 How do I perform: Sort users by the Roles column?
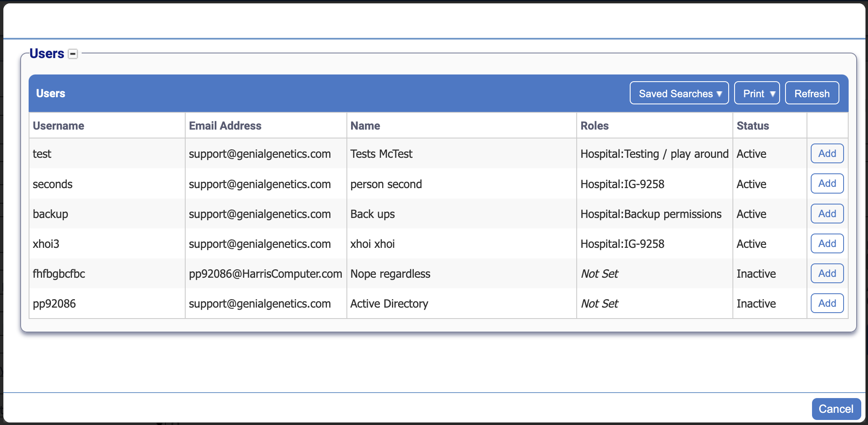click(594, 125)
